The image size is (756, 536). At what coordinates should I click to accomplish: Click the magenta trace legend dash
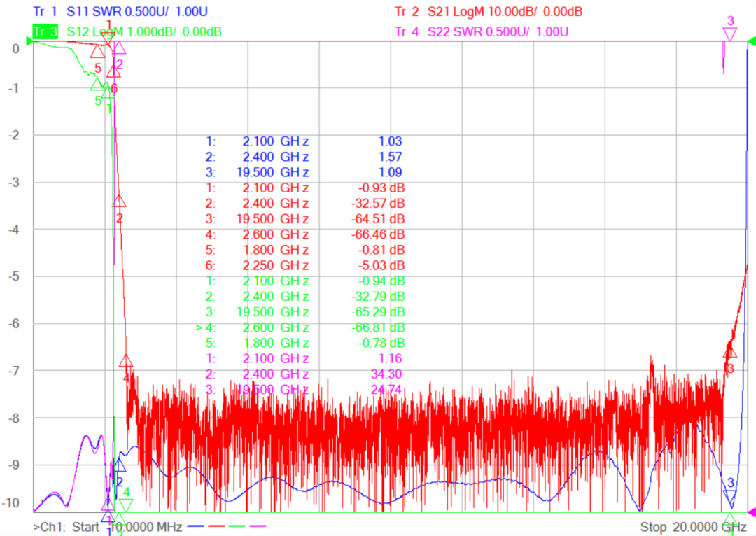258,526
